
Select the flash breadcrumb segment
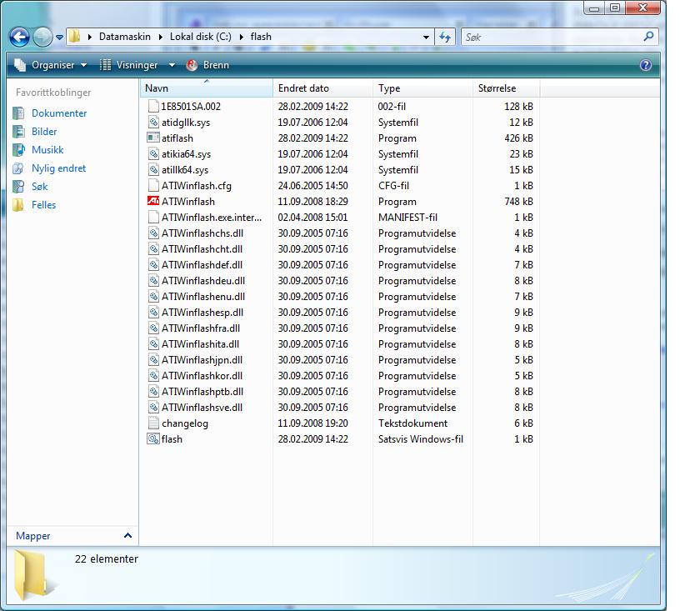[261, 37]
